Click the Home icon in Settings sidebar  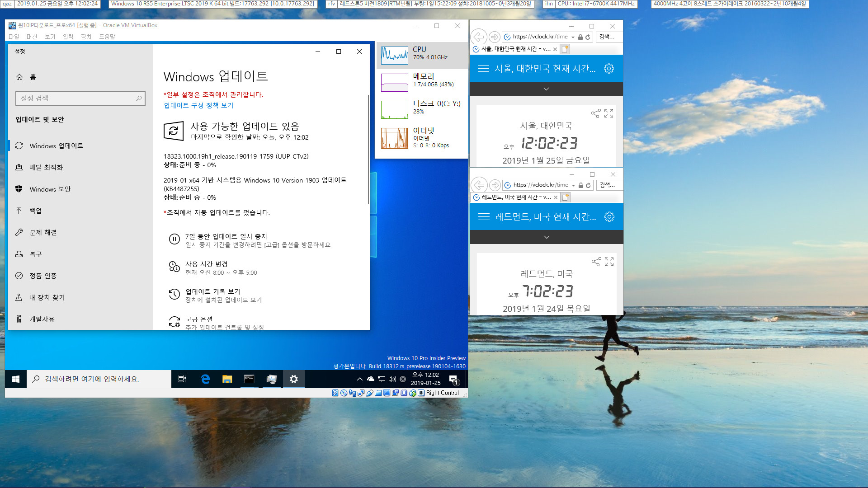[19, 77]
